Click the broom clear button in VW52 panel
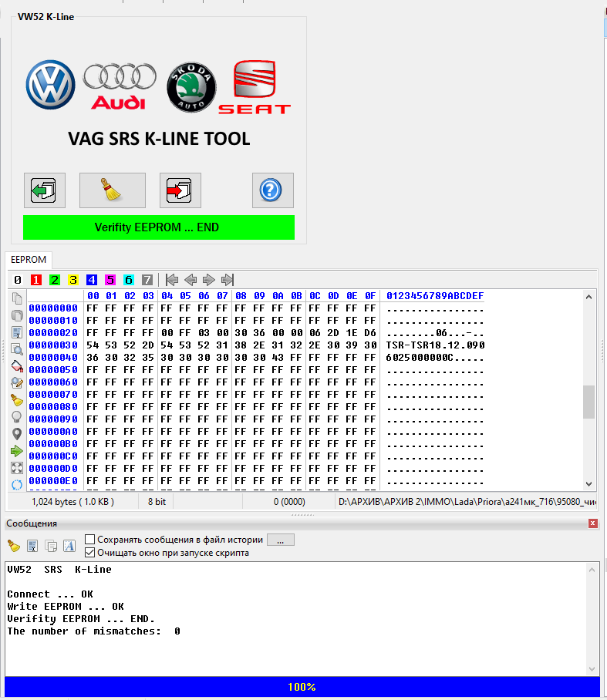 pos(112,190)
